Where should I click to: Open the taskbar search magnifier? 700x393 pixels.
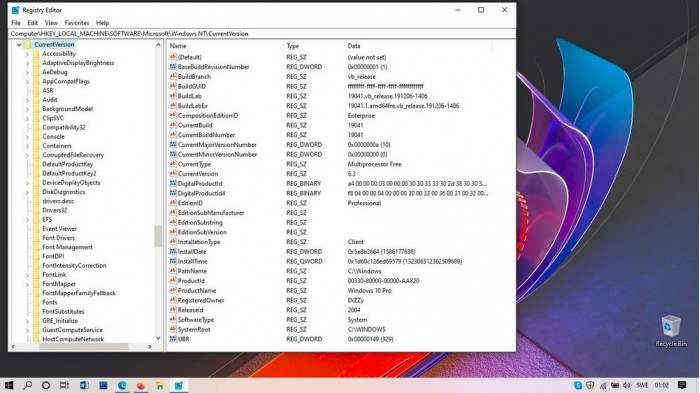click(28, 385)
